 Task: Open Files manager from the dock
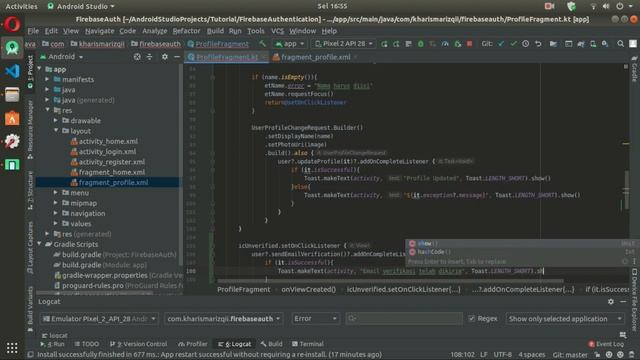[12, 94]
